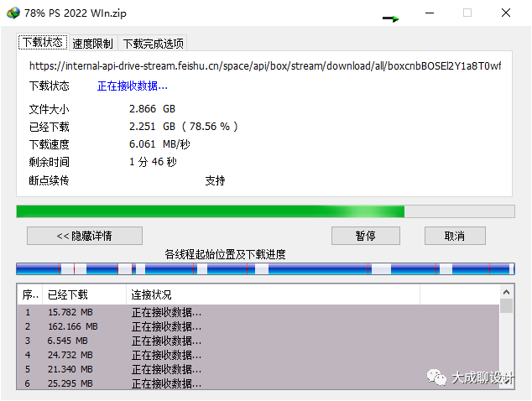Close the download window
Screen dimensions: 532x401
coord(506,13)
